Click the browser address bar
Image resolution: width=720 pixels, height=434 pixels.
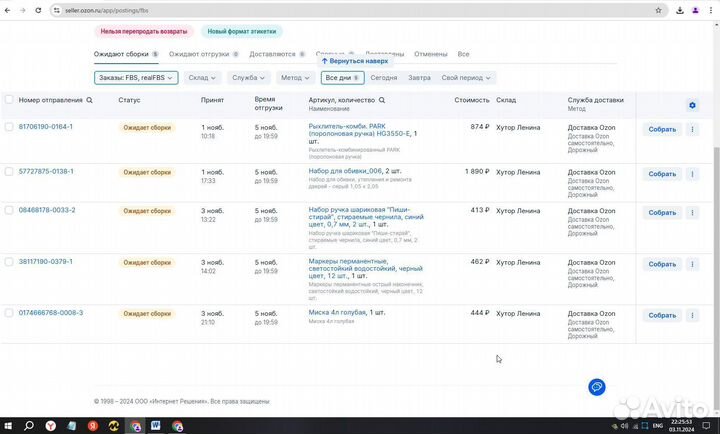click(x=300, y=9)
